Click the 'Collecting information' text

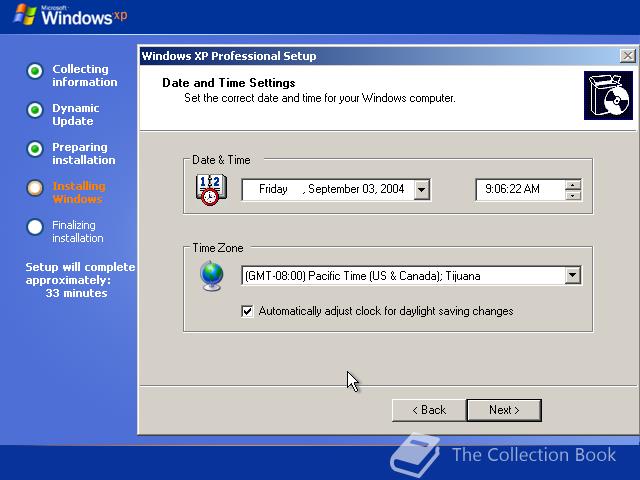[84, 75]
